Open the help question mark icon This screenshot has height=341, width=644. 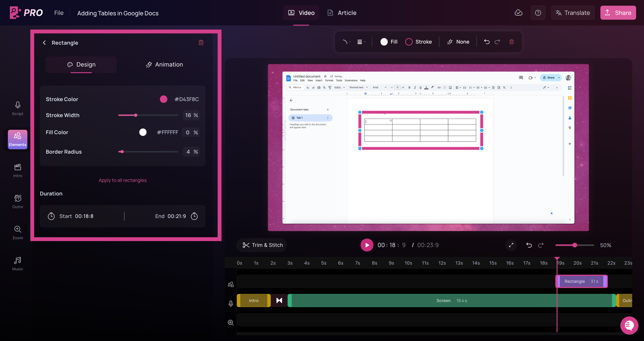pyautogui.click(x=538, y=13)
